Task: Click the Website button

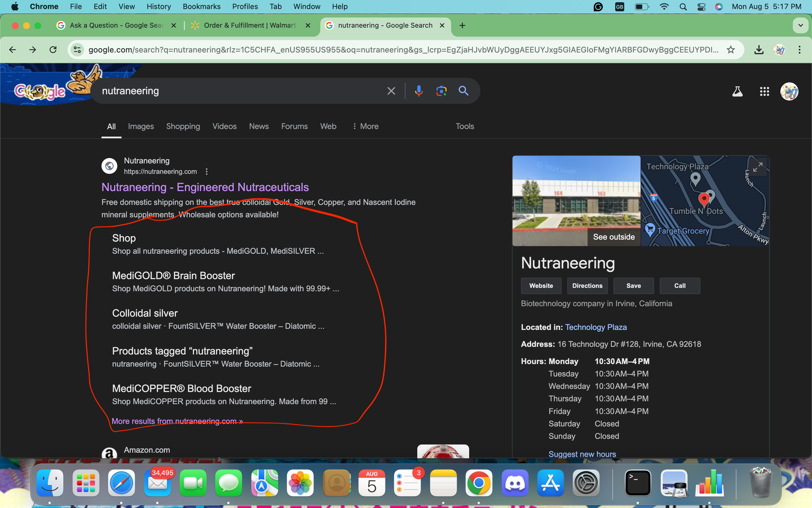Action: click(x=541, y=286)
